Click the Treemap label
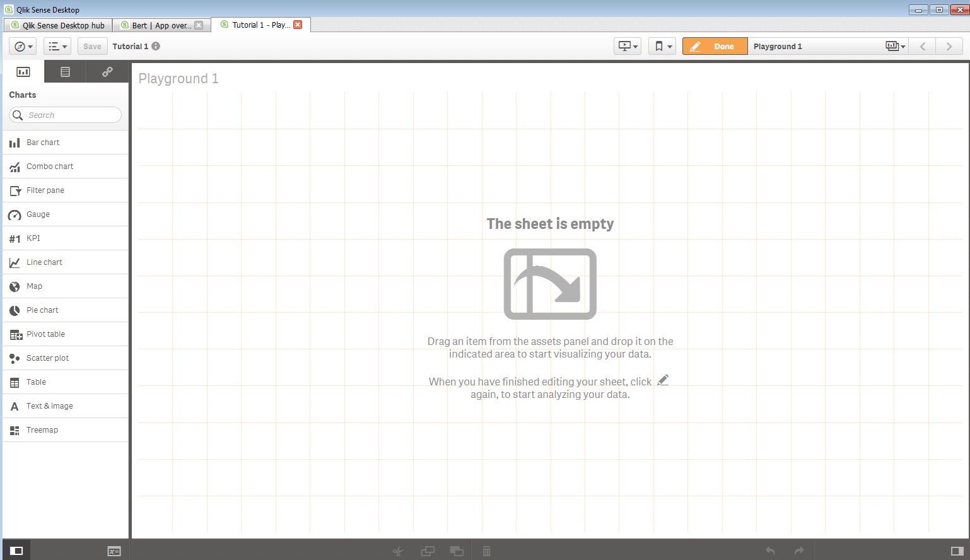Viewport: 970px width, 560px height. 42,430
